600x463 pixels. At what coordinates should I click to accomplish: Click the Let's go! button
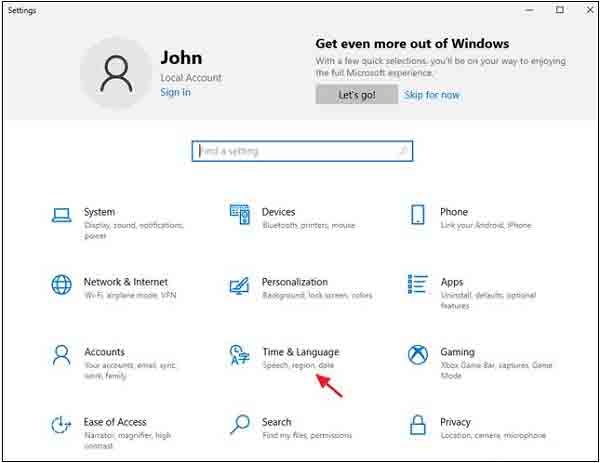[x=357, y=95]
